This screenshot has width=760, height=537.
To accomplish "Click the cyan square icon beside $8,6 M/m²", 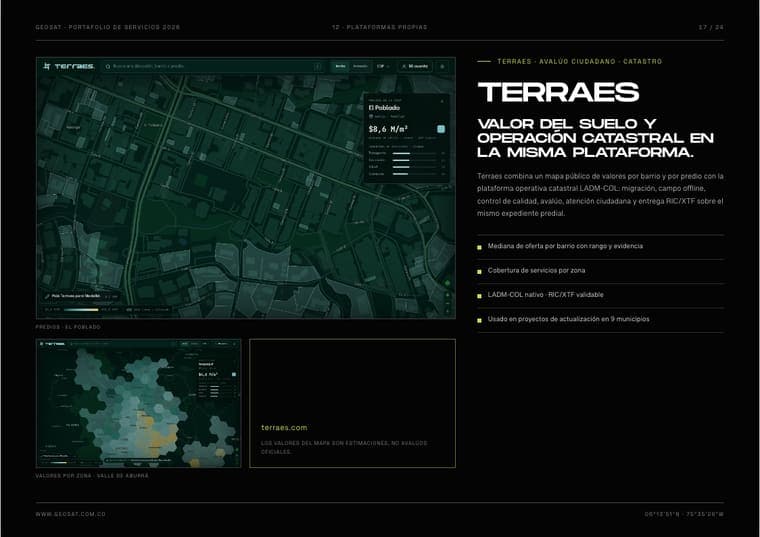I will [441, 129].
